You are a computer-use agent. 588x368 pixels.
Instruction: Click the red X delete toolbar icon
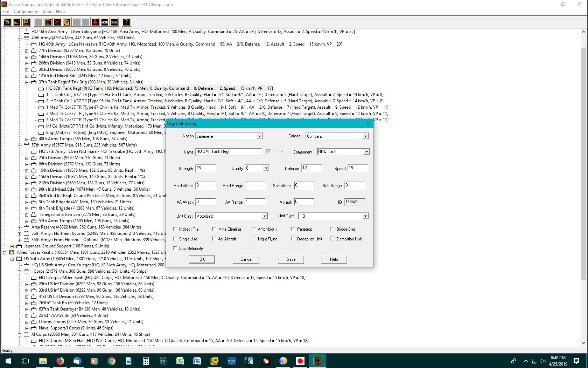click(57, 22)
